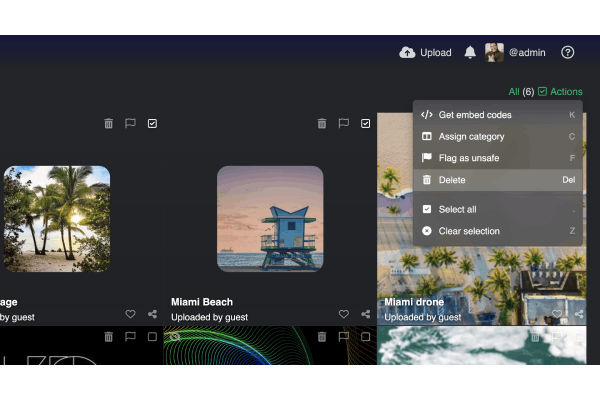The width and height of the screenshot is (600, 400).
Task: Click Flag as unsafe option
Action: (468, 158)
